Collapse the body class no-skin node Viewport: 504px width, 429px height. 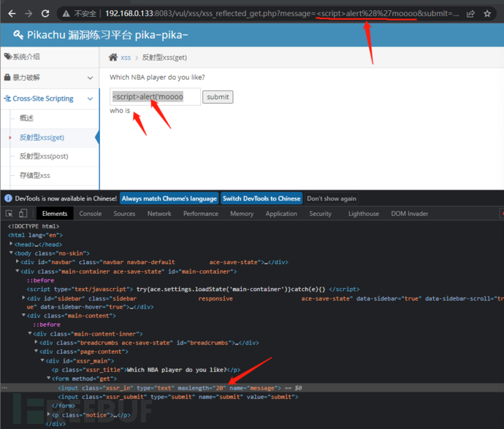[11, 253]
